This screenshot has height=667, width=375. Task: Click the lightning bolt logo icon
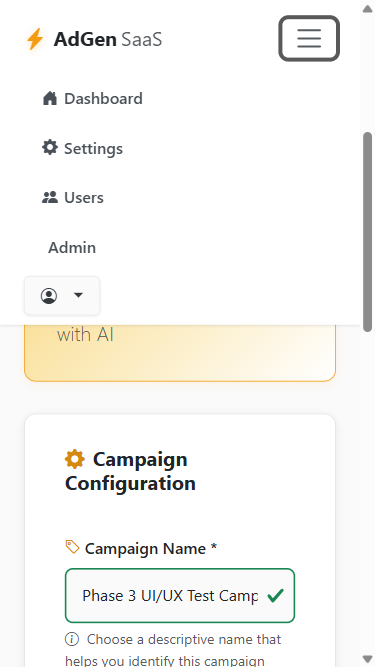[35, 39]
